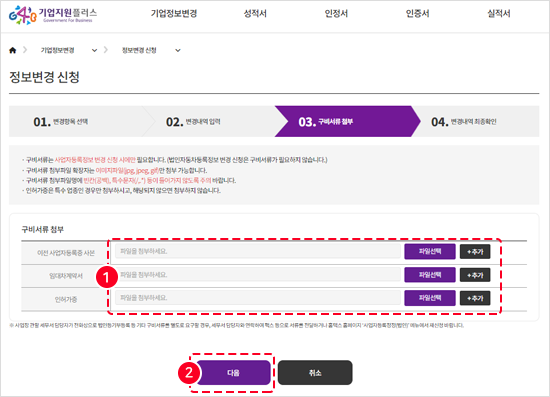Click the 구비서류 첨부 section title

[x=42, y=229]
